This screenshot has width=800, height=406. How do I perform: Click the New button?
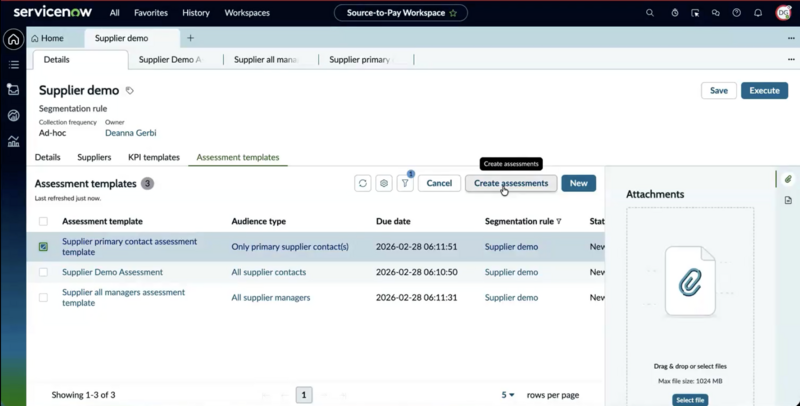coord(579,183)
